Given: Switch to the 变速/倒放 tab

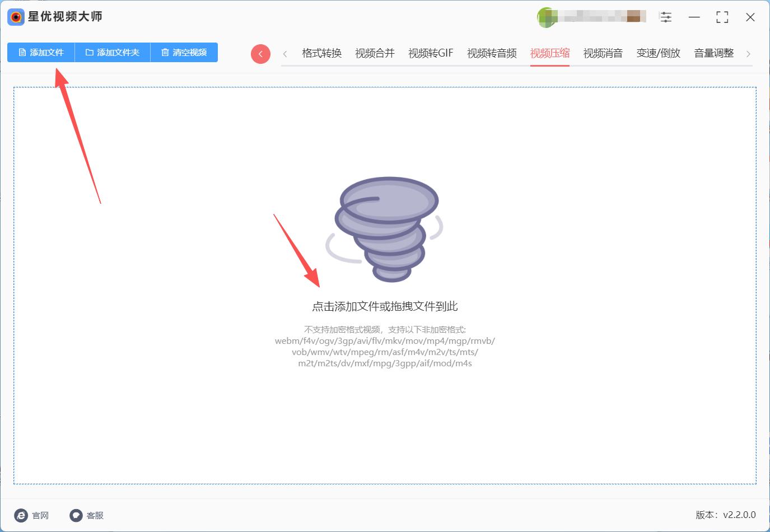Looking at the screenshot, I should pyautogui.click(x=658, y=53).
